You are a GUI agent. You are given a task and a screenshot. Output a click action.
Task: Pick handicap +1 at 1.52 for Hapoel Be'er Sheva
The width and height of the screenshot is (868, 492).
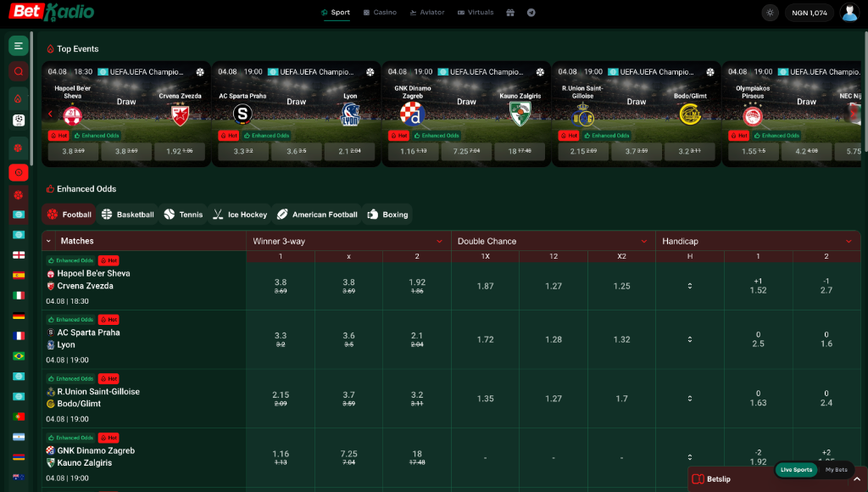point(758,285)
